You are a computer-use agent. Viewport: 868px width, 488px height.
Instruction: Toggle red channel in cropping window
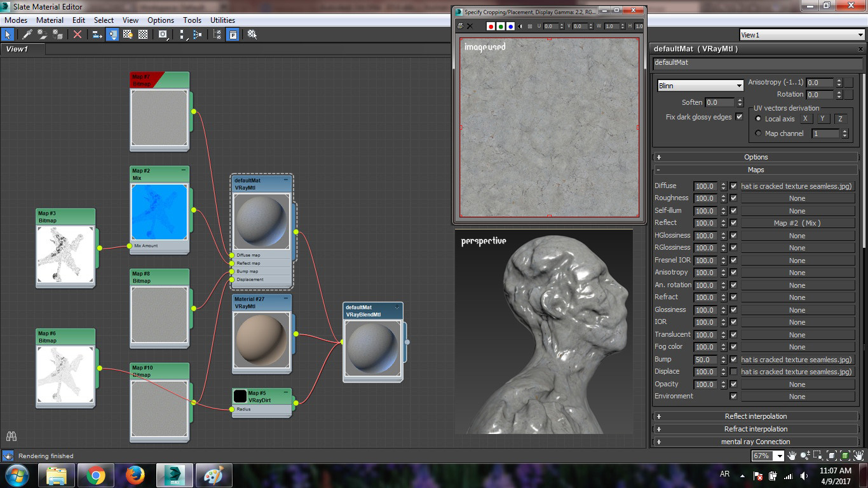pyautogui.click(x=491, y=26)
